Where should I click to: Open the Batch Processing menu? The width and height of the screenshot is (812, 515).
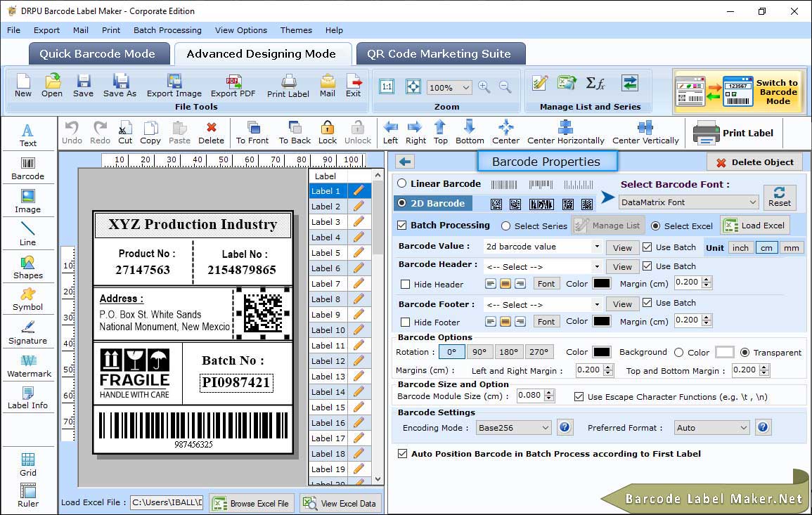coord(167,30)
